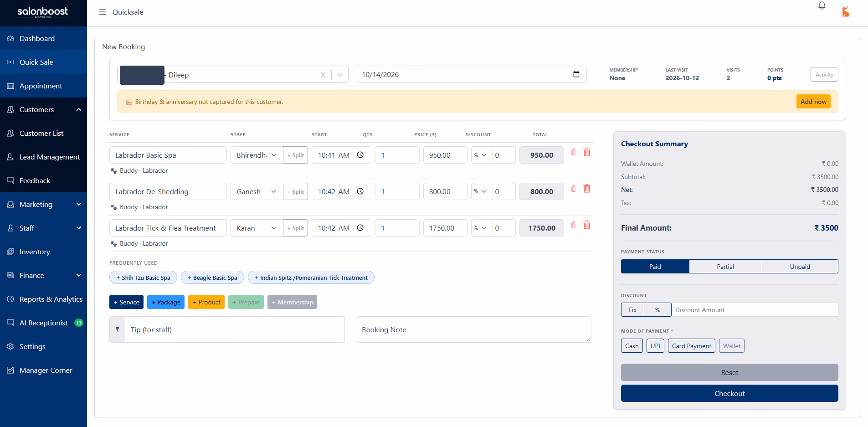Open Reports & Analytics in sidebar

click(x=43, y=299)
